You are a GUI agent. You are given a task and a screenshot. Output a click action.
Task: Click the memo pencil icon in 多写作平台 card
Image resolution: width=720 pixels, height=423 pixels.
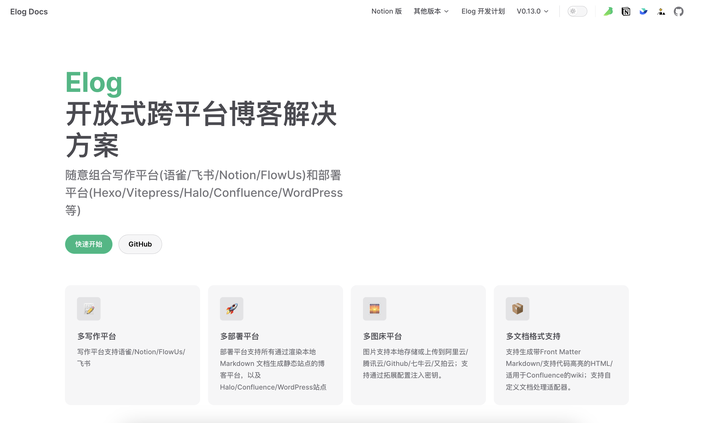point(89,309)
